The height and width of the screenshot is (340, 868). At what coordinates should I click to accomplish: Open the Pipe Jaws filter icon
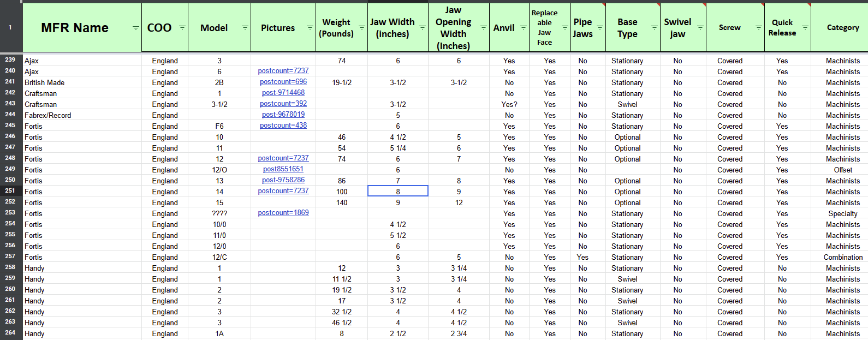click(599, 28)
